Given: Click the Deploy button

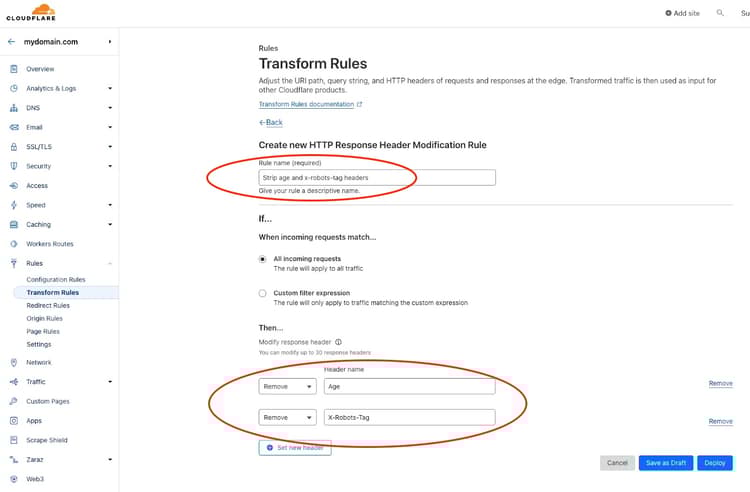Looking at the screenshot, I should (714, 463).
